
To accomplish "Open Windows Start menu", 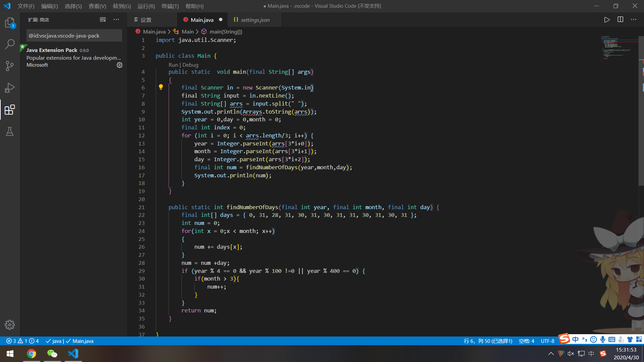I will (x=10, y=354).
